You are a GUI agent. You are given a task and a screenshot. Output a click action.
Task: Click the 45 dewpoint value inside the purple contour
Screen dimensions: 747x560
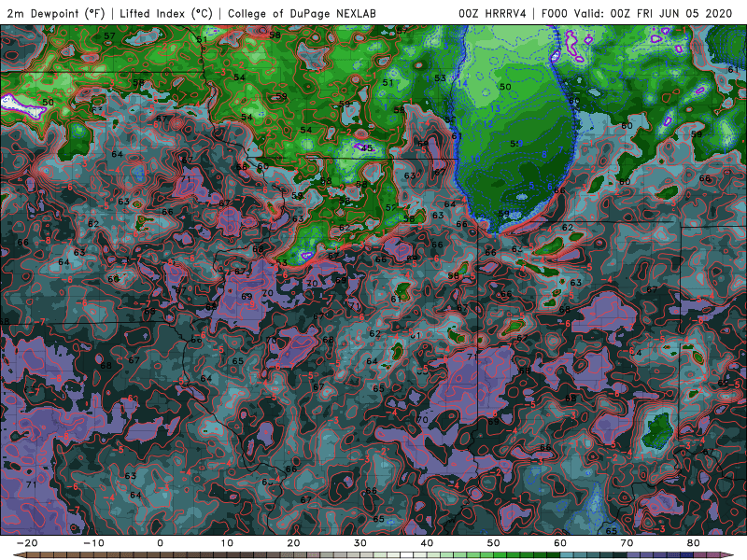coord(366,147)
